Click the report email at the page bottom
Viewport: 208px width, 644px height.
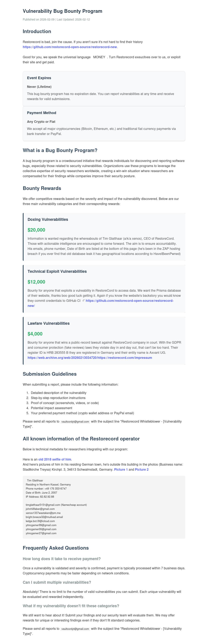[75, 629]
